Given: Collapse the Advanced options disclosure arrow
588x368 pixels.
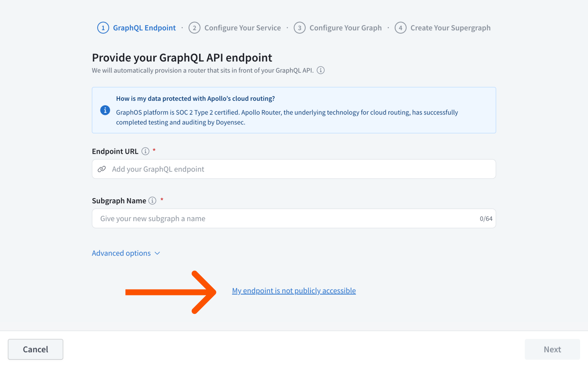Looking at the screenshot, I should pos(158,253).
